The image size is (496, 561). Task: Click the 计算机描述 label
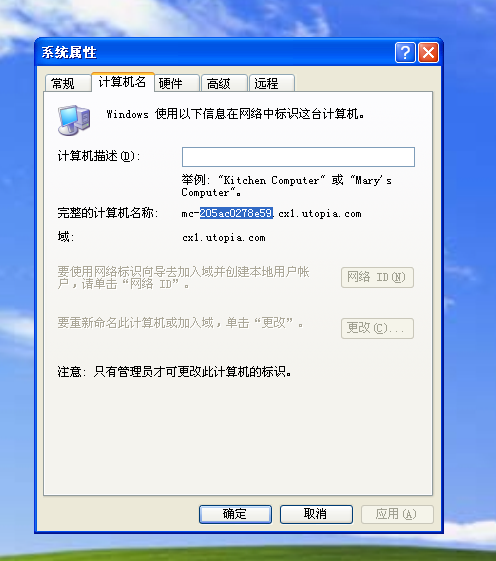coord(99,156)
